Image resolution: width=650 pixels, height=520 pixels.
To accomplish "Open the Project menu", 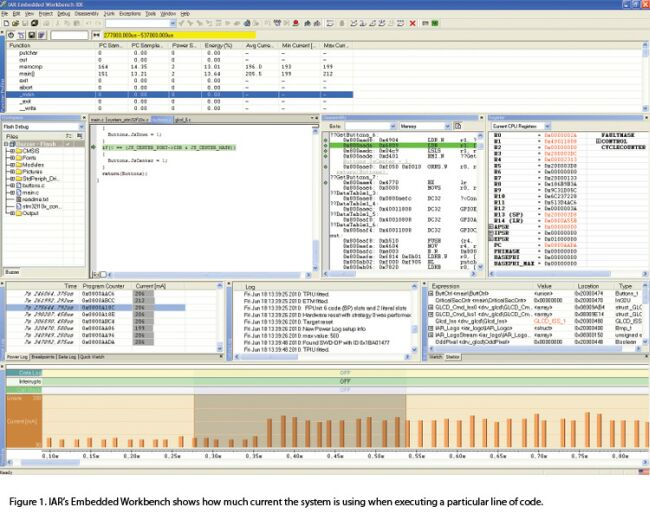I will [46, 14].
